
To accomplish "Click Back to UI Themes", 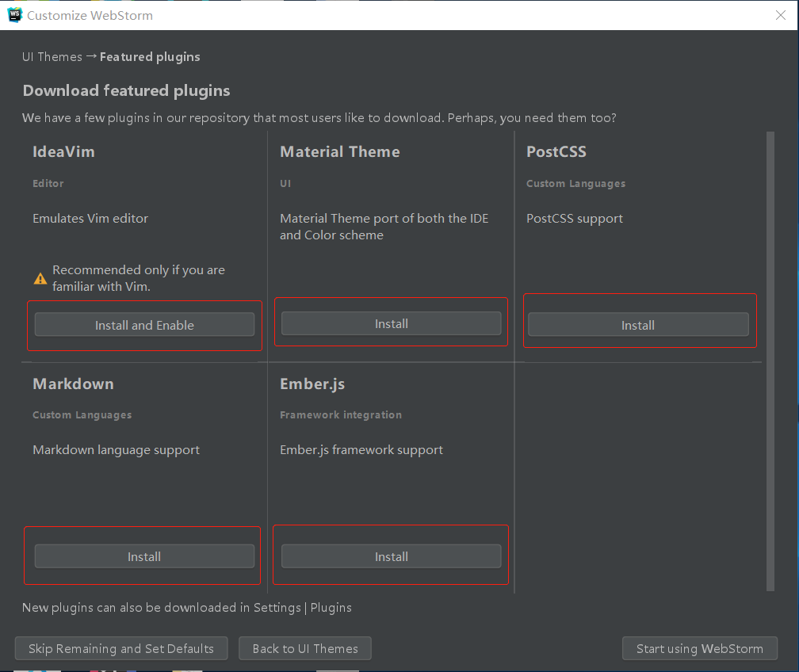I will (x=304, y=647).
